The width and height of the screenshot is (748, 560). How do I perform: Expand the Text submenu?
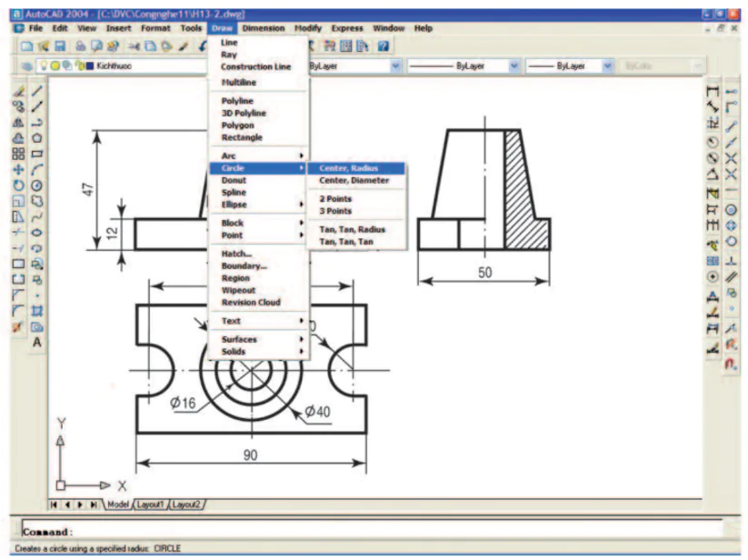pyautogui.click(x=258, y=321)
